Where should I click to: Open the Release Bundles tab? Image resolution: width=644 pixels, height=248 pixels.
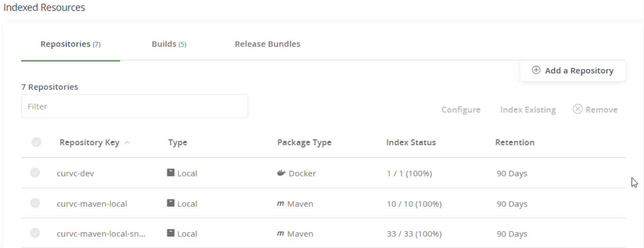coord(267,44)
